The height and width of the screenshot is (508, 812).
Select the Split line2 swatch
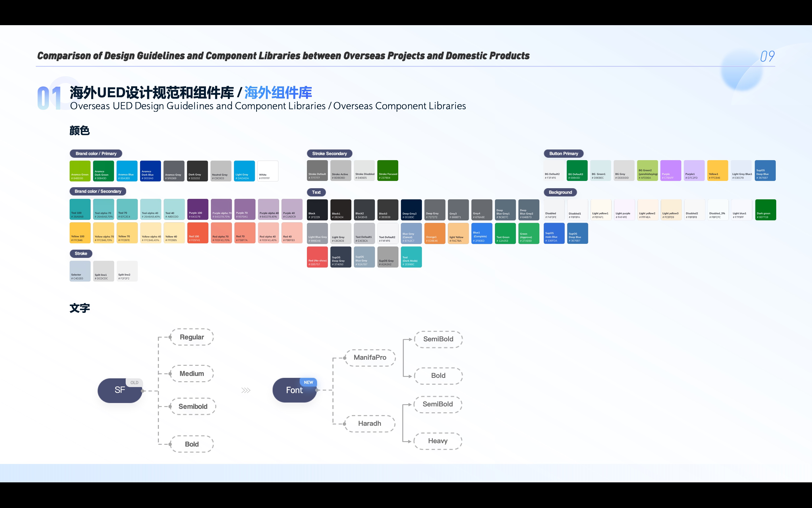[127, 271]
